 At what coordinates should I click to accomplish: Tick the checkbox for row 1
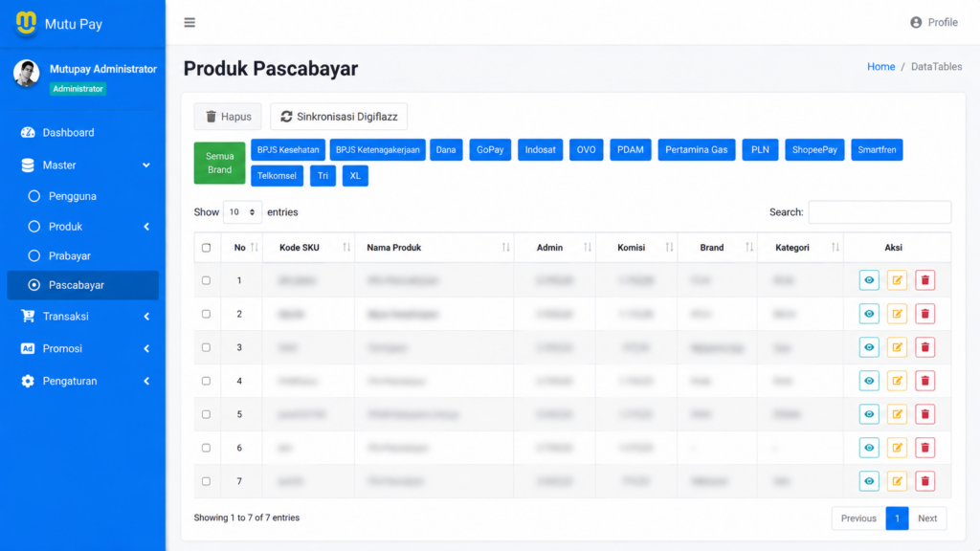point(207,280)
